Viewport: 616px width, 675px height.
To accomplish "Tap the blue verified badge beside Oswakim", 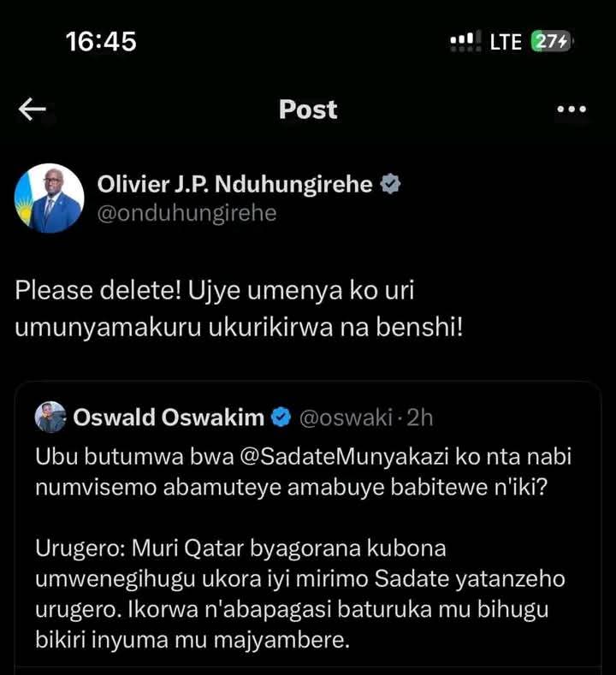I will tap(280, 417).
